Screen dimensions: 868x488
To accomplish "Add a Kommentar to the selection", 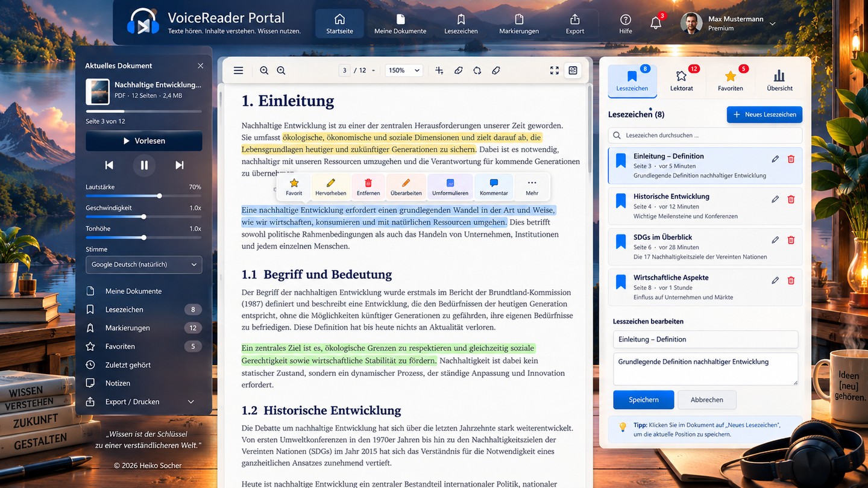I will click(x=494, y=187).
